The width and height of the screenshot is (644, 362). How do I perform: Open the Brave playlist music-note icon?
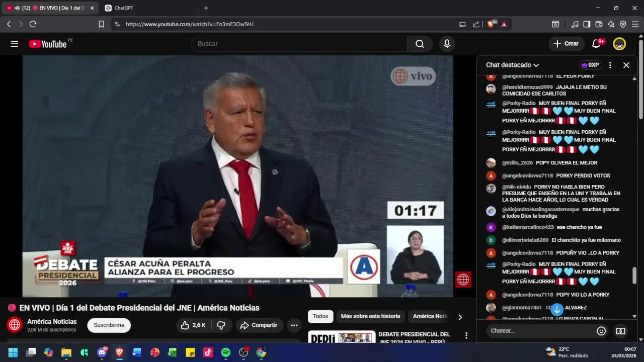point(575,24)
